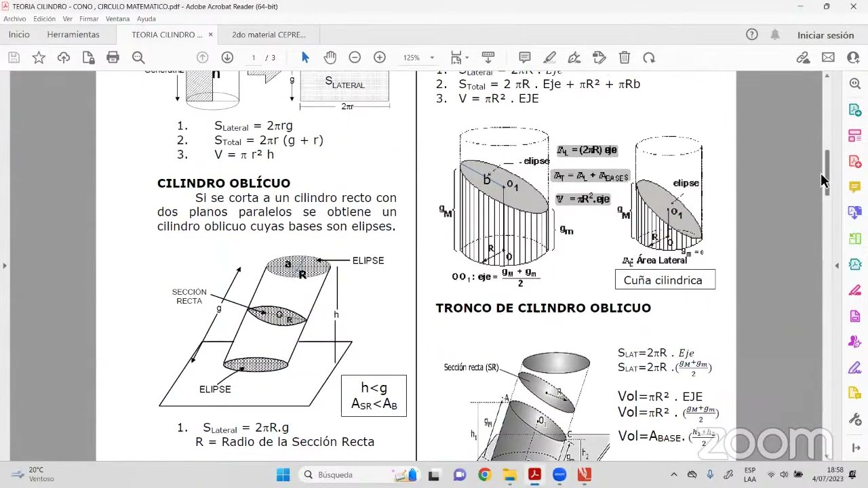This screenshot has height=488, width=868.
Task: Open the Ventana menu
Action: point(118,19)
